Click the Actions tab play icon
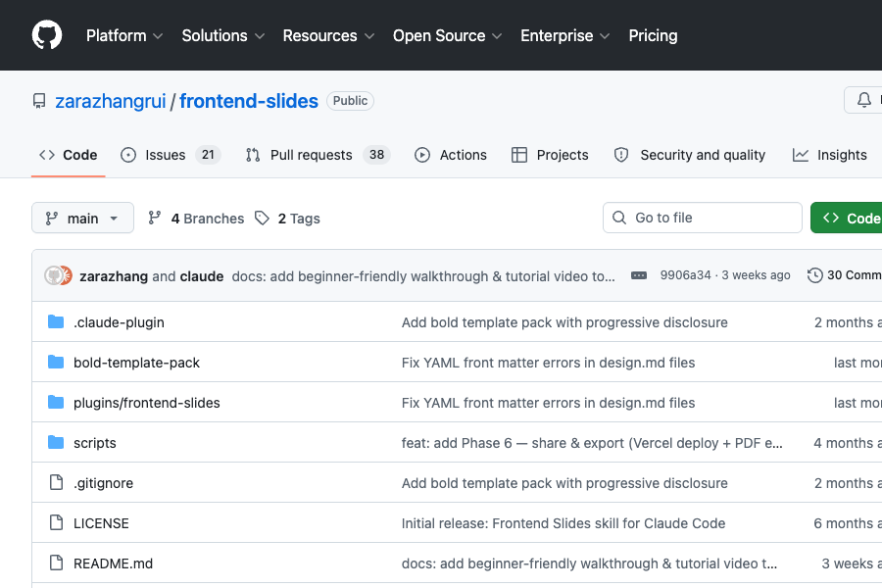 click(422, 155)
